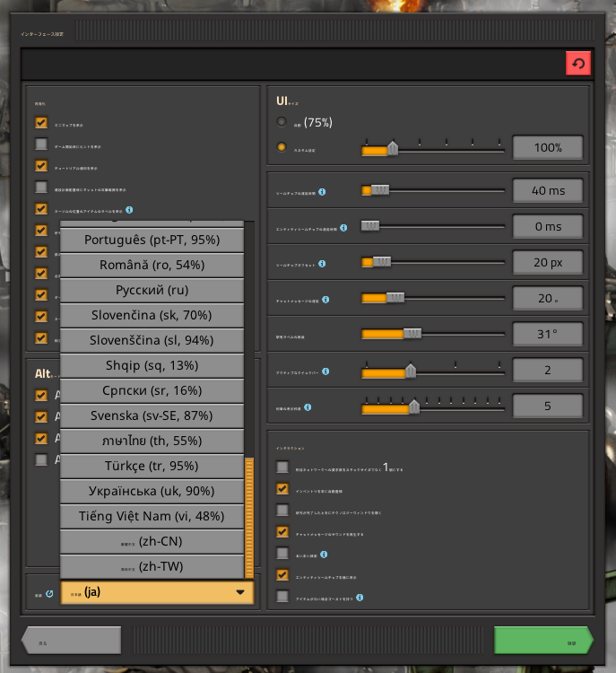The height and width of the screenshot is (673, 616).
Task: Click the info icon in the slider row showing 5
Action: tap(308, 407)
